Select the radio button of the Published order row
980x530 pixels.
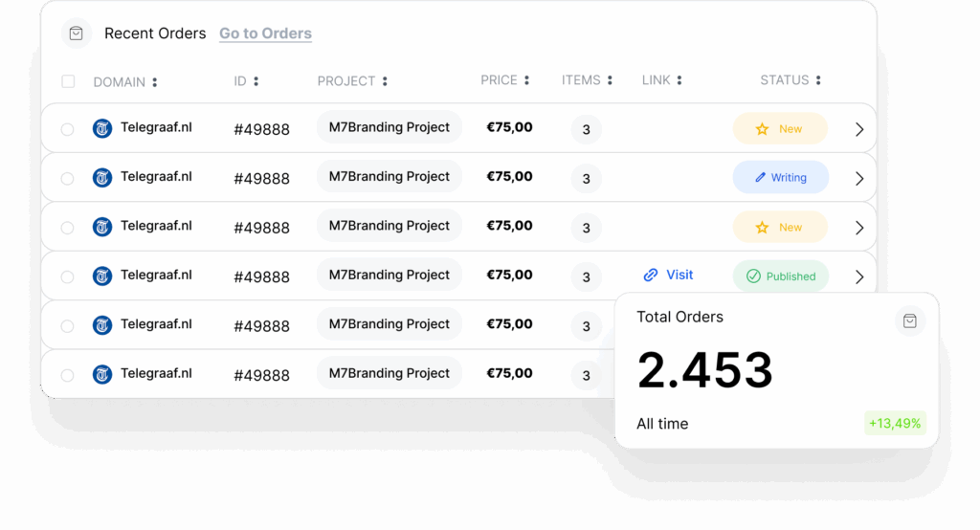pos(67,276)
